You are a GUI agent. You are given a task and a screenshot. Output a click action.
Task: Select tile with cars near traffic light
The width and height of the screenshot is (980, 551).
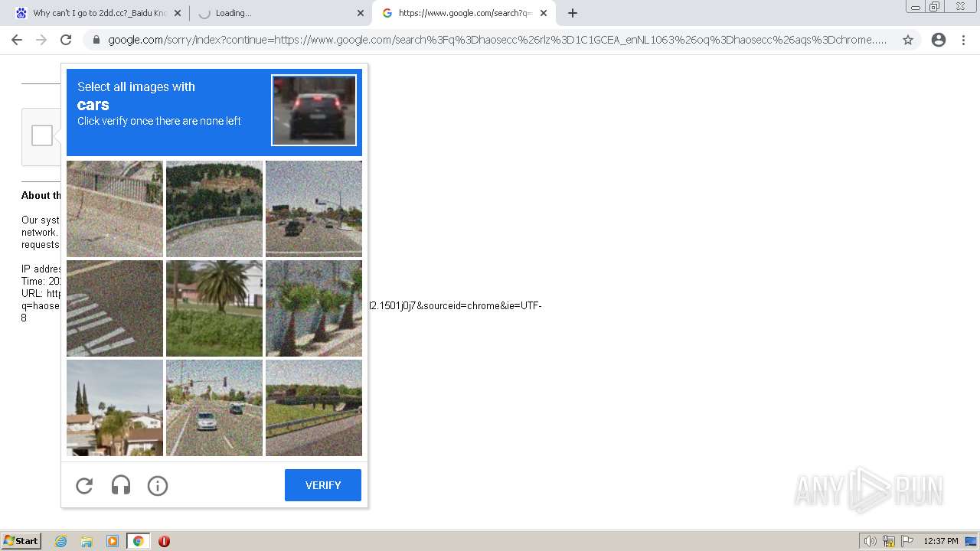click(x=314, y=209)
